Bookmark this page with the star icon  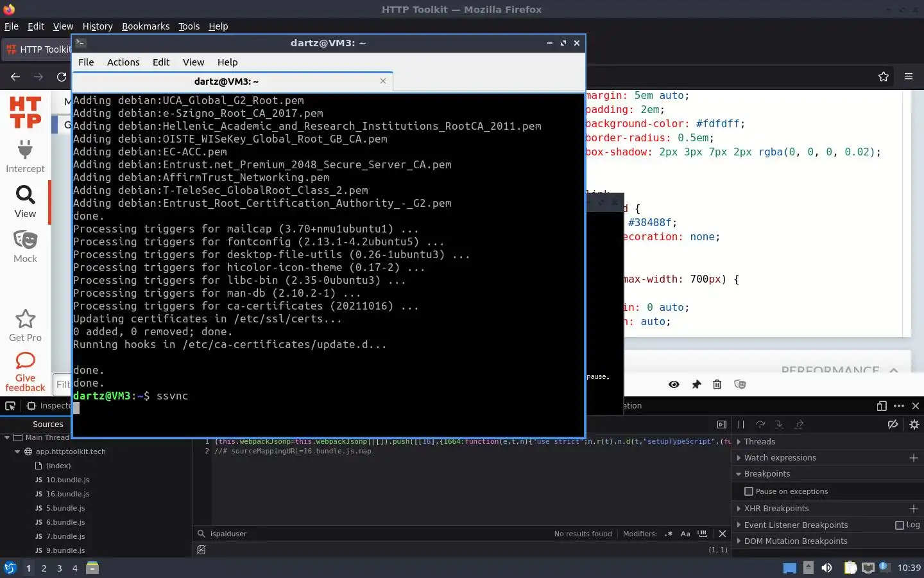coord(884,76)
